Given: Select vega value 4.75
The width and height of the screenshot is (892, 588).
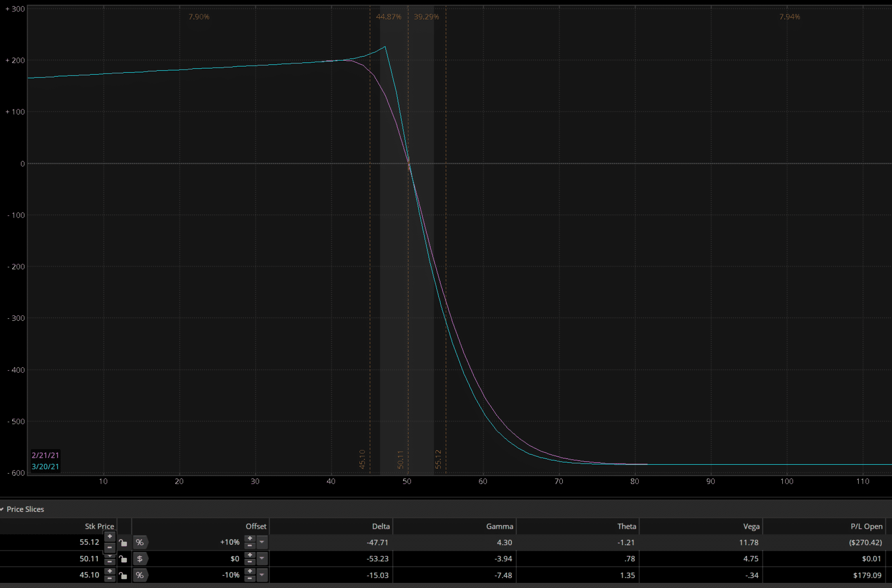Looking at the screenshot, I should click(x=751, y=559).
